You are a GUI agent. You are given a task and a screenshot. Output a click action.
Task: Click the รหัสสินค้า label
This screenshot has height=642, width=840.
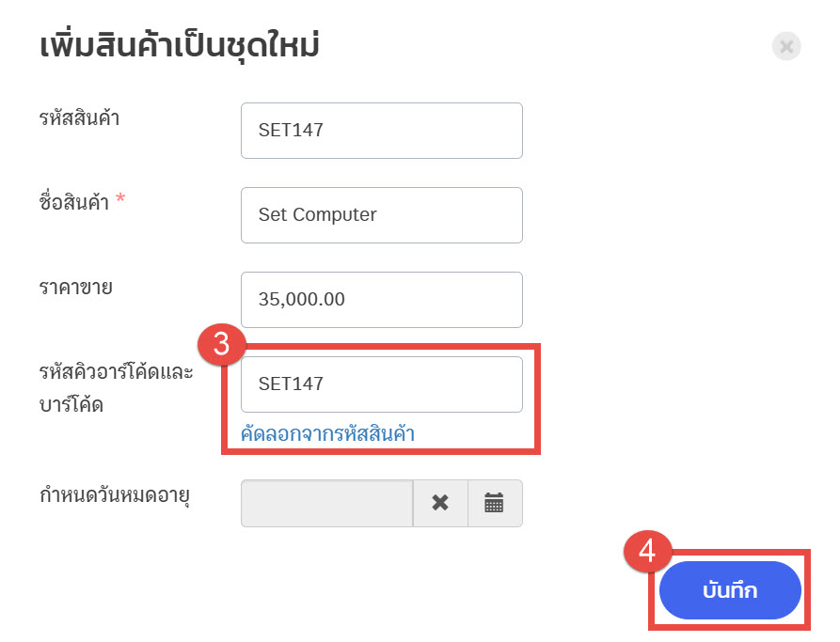[79, 117]
